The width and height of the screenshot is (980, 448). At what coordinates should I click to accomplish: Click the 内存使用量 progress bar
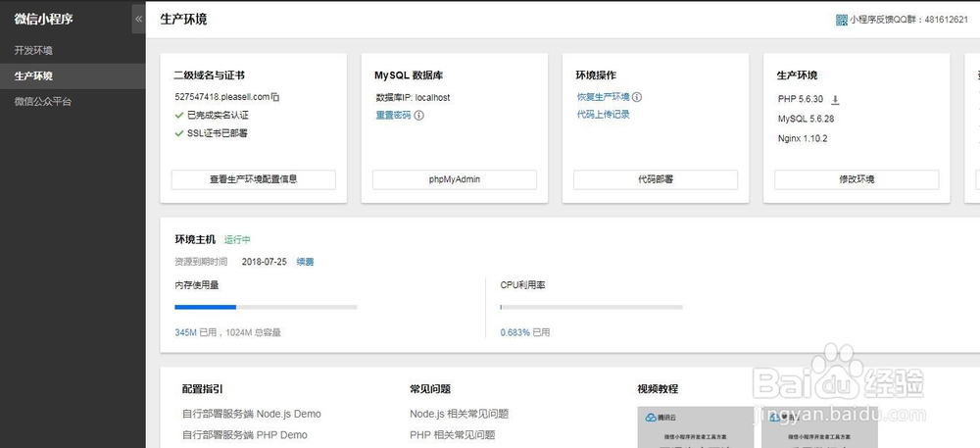266,307
